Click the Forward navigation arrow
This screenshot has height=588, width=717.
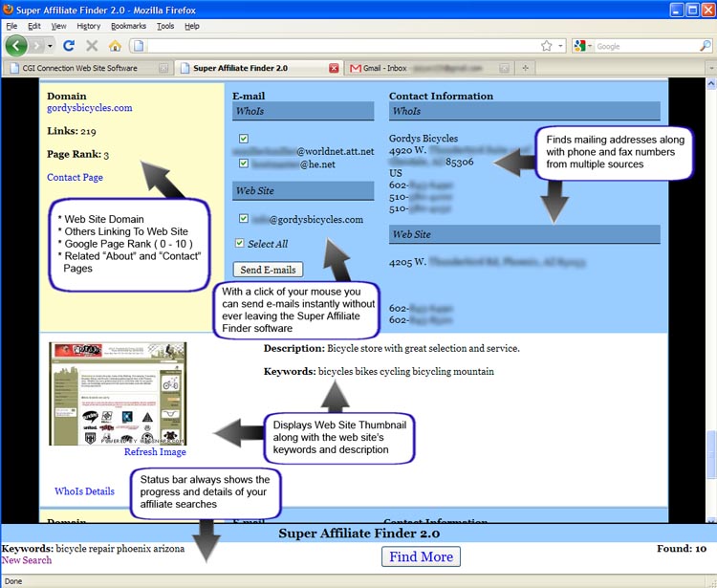pyautogui.click(x=37, y=46)
